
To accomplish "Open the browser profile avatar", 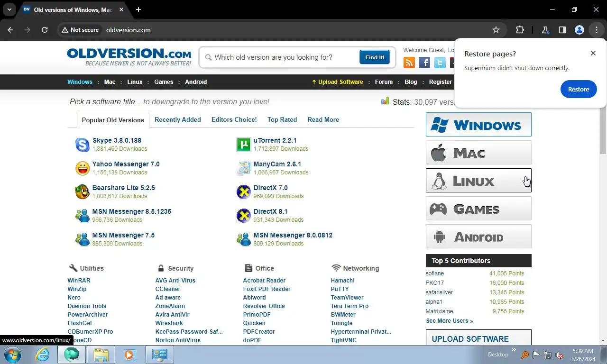I will click(579, 30).
